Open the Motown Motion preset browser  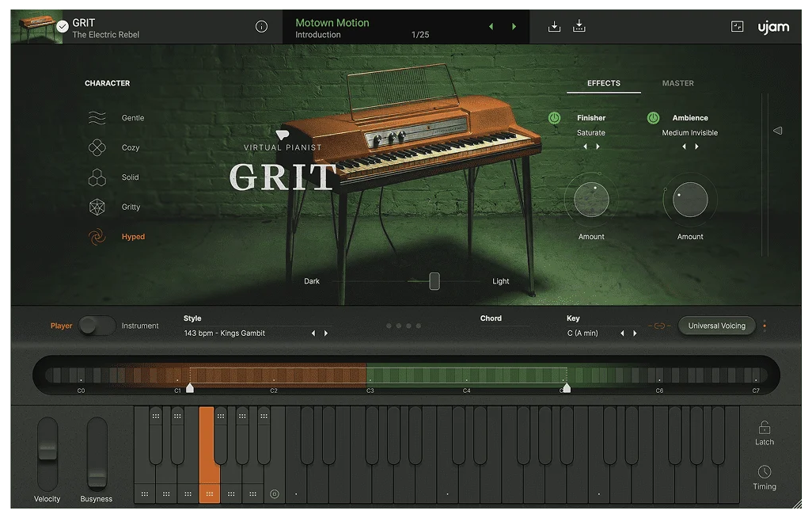[332, 23]
